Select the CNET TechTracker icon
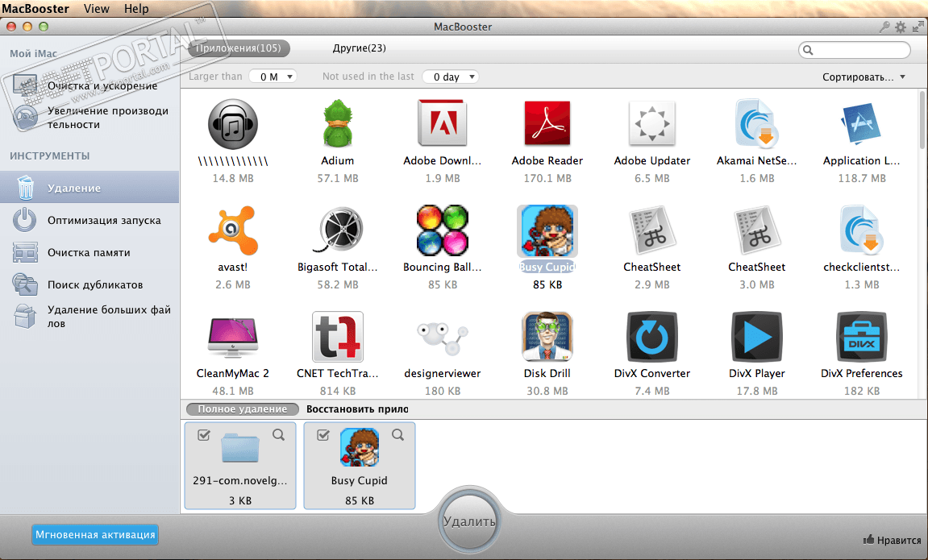 pos(337,337)
